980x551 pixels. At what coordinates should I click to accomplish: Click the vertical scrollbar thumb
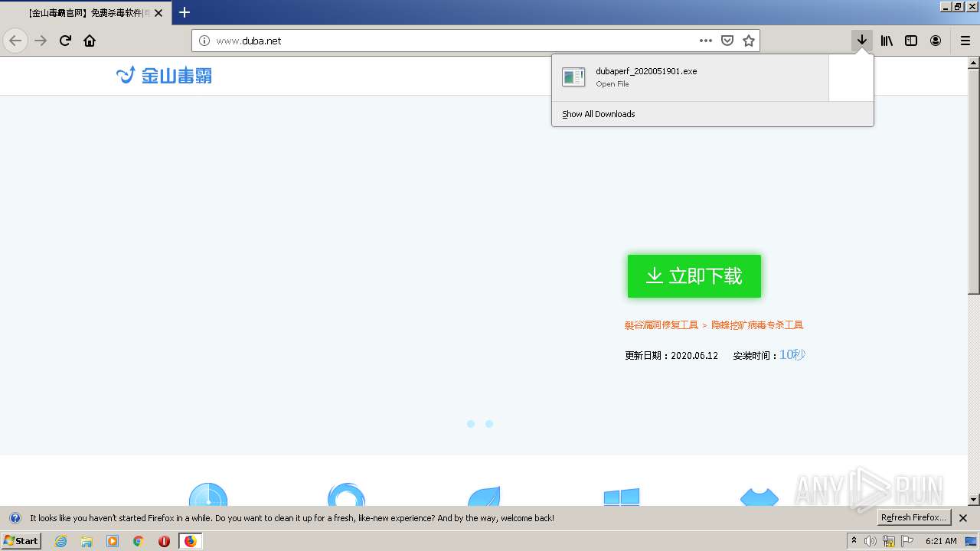click(974, 181)
